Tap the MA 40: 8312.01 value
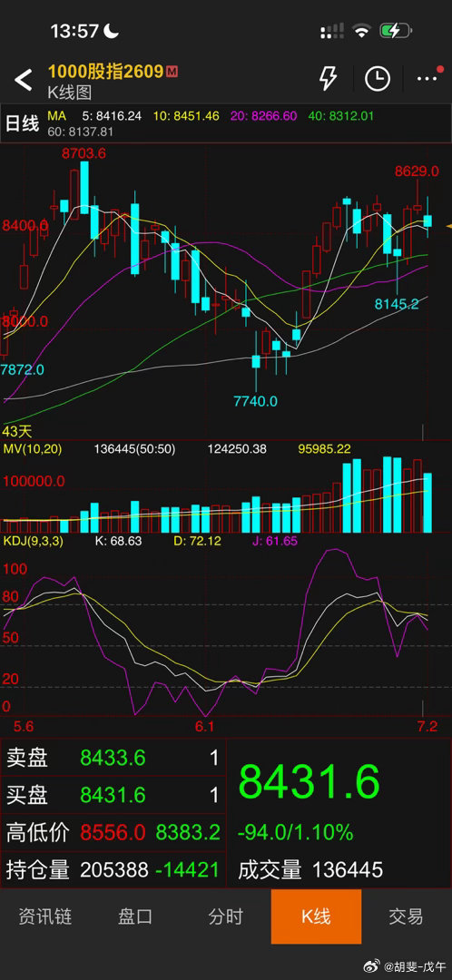 pyautogui.click(x=341, y=115)
